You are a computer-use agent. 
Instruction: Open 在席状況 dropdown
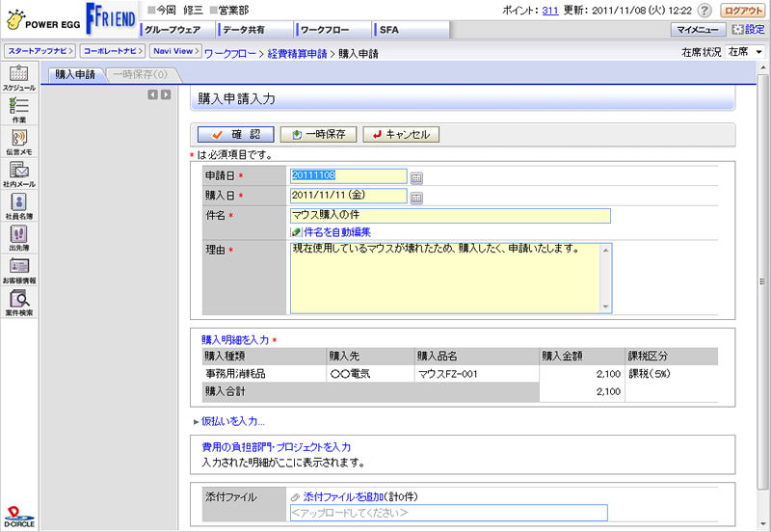click(x=745, y=52)
